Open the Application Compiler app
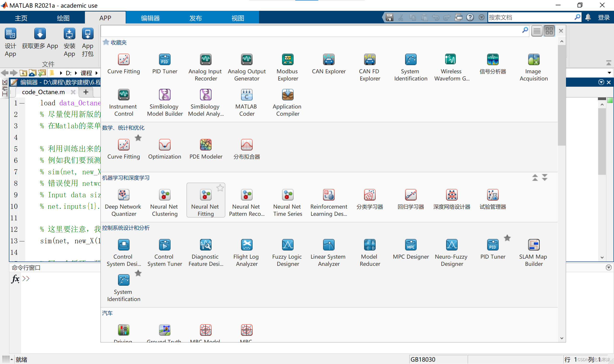The height and width of the screenshot is (364, 614). coord(287,95)
